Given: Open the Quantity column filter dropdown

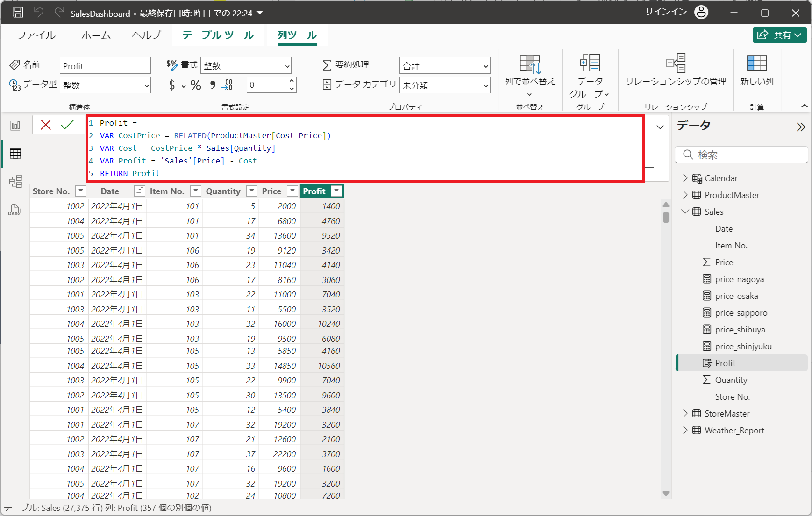Looking at the screenshot, I should pyautogui.click(x=252, y=191).
